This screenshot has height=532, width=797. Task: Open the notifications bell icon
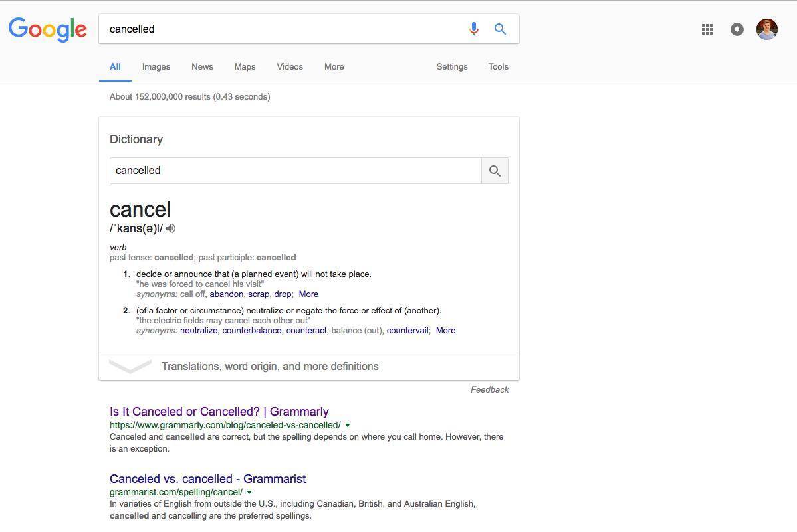click(x=737, y=29)
